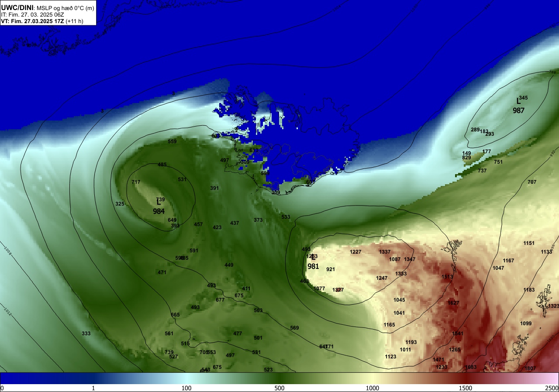Screen dimensions: 559x392
Task: Click the 559 height value
Action: click(173, 141)
